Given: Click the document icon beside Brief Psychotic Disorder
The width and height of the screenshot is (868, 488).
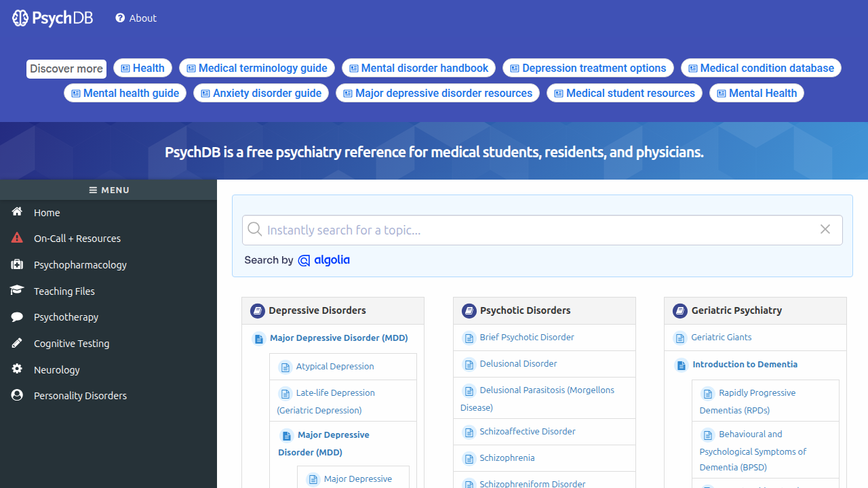Looking at the screenshot, I should pos(469,338).
